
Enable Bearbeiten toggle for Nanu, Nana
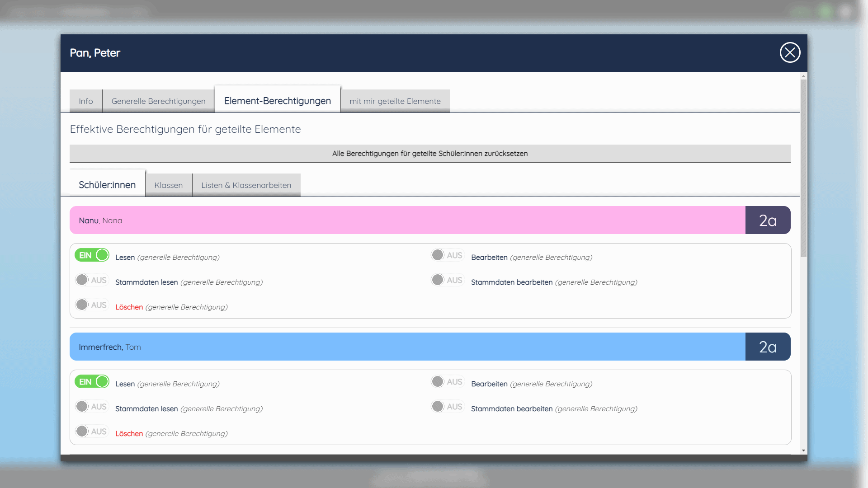447,255
